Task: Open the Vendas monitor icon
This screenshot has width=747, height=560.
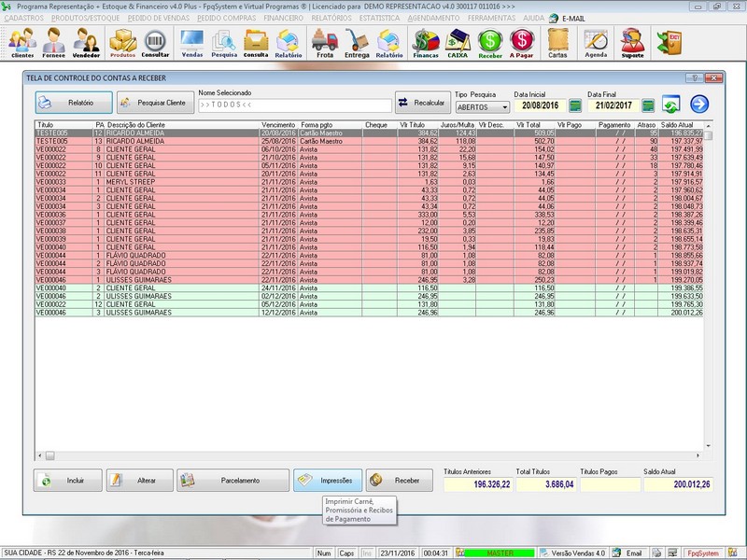Action: click(192, 42)
